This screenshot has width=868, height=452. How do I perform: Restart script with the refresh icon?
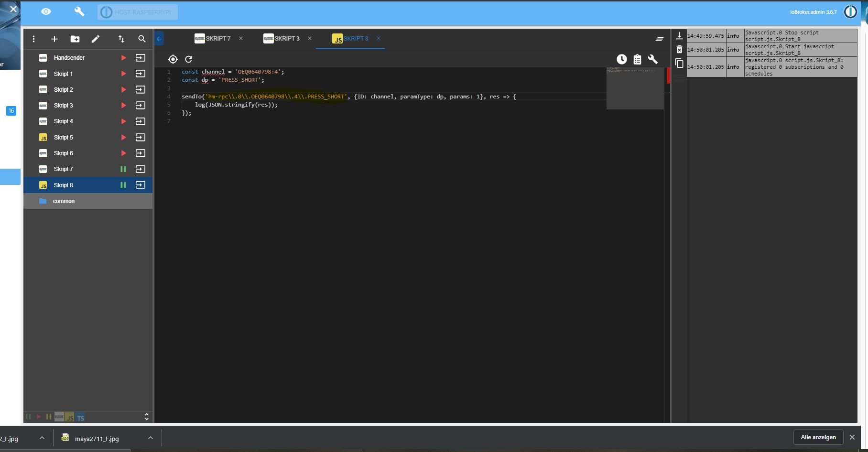189,59
